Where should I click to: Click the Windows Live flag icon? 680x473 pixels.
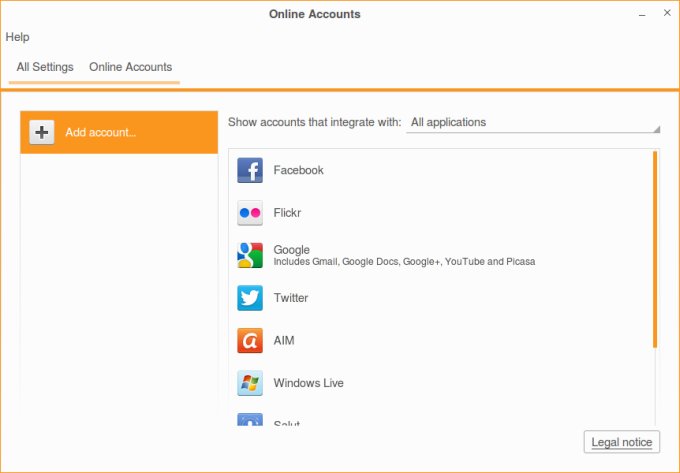(x=250, y=383)
